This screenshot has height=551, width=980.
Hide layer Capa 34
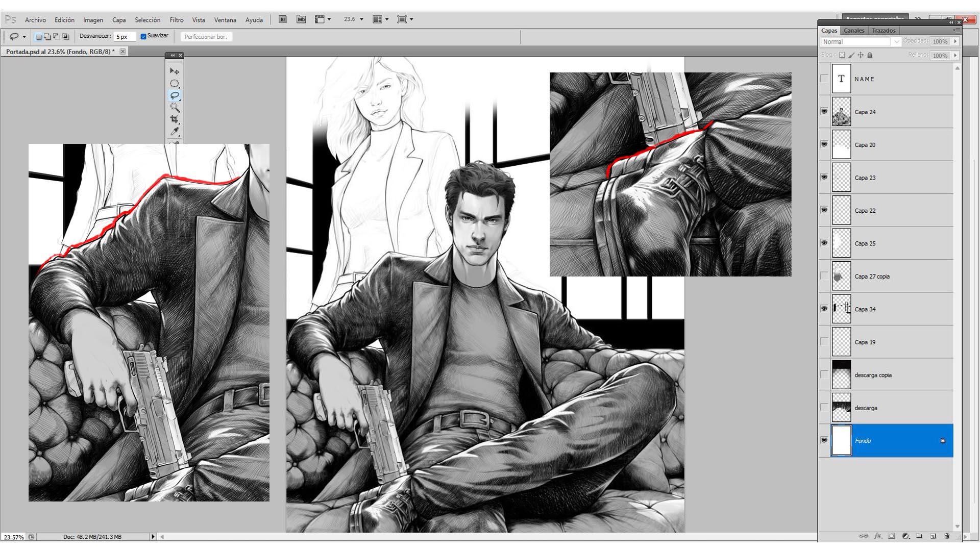pos(824,309)
